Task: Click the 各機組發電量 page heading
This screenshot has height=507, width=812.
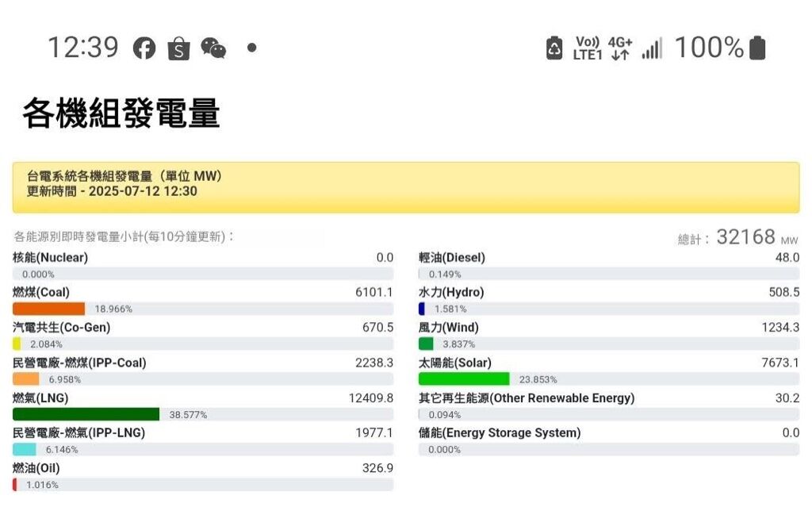Action: [x=121, y=113]
